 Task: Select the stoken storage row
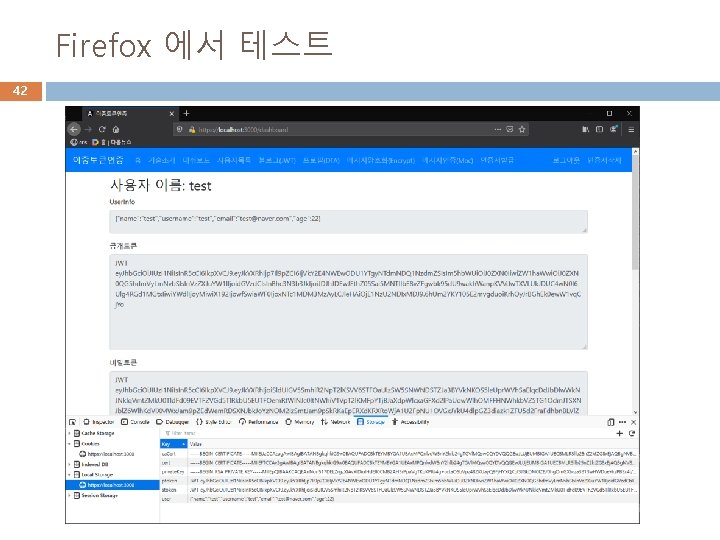399,490
